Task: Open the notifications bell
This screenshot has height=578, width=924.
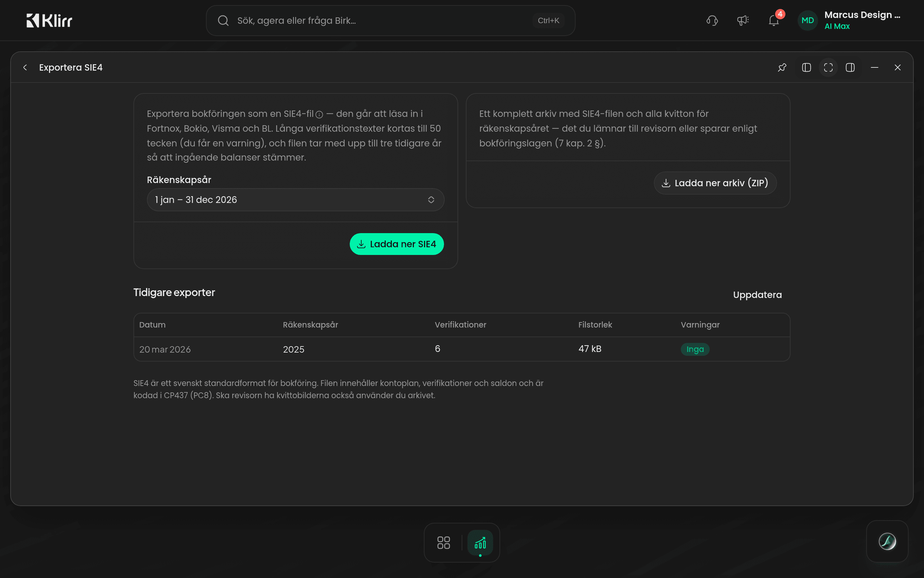Action: pyautogui.click(x=774, y=21)
